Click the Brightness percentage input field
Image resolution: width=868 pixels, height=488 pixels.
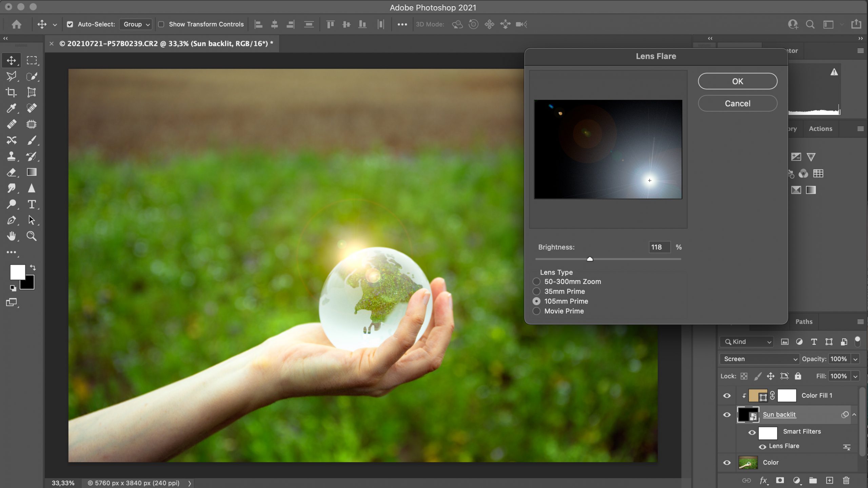(659, 247)
